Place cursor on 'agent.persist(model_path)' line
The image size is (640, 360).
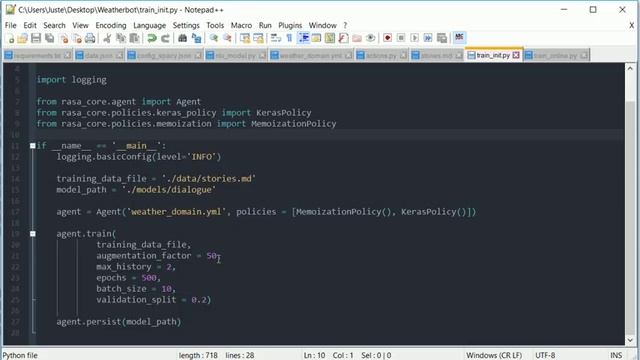point(119,322)
